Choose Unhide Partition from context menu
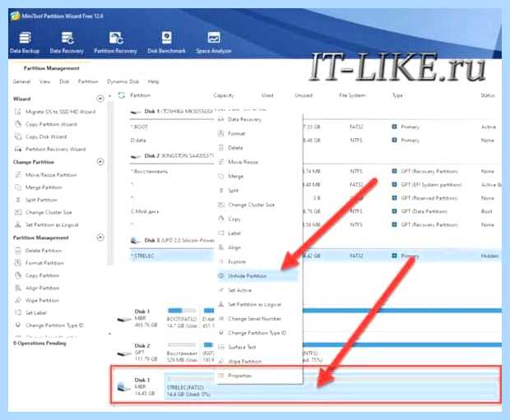This screenshot has width=510, height=420. coord(257,276)
